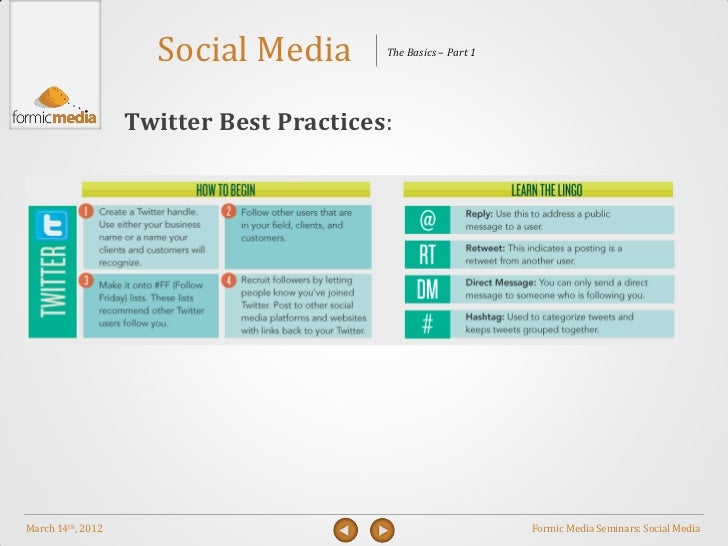This screenshot has width=728, height=546.
Task: Click 'The Basics – Part 1' subtitle
Action: (431, 52)
